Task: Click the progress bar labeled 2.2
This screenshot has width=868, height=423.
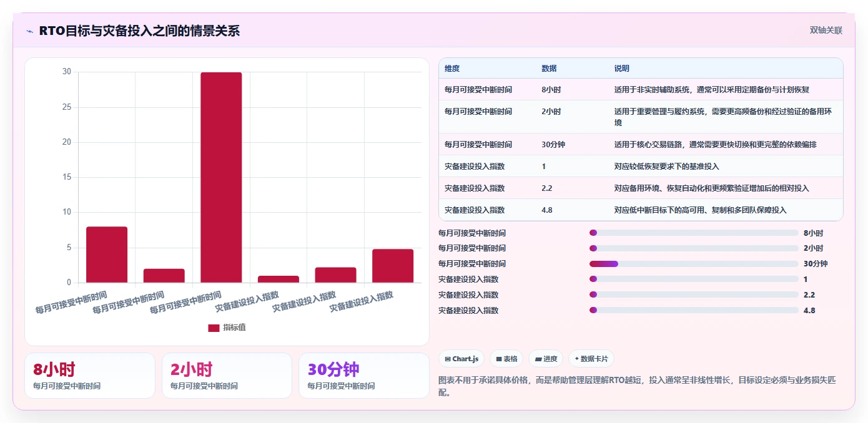Action: click(x=694, y=294)
